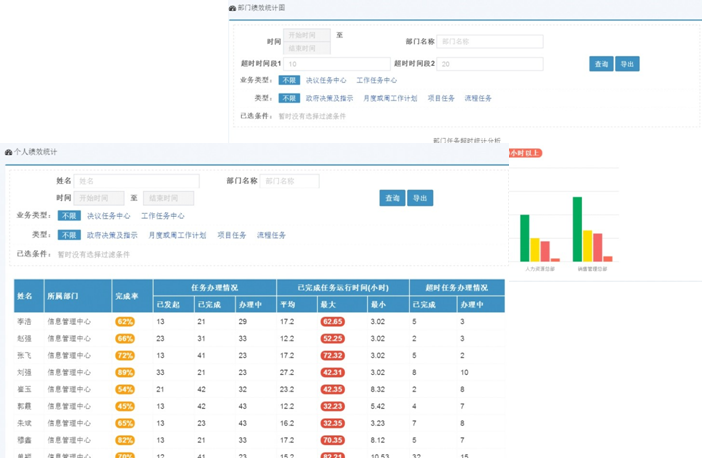Filter by 项目任务 in 个人绩效统计 panel
The height and width of the screenshot is (458, 702).
pyautogui.click(x=232, y=235)
